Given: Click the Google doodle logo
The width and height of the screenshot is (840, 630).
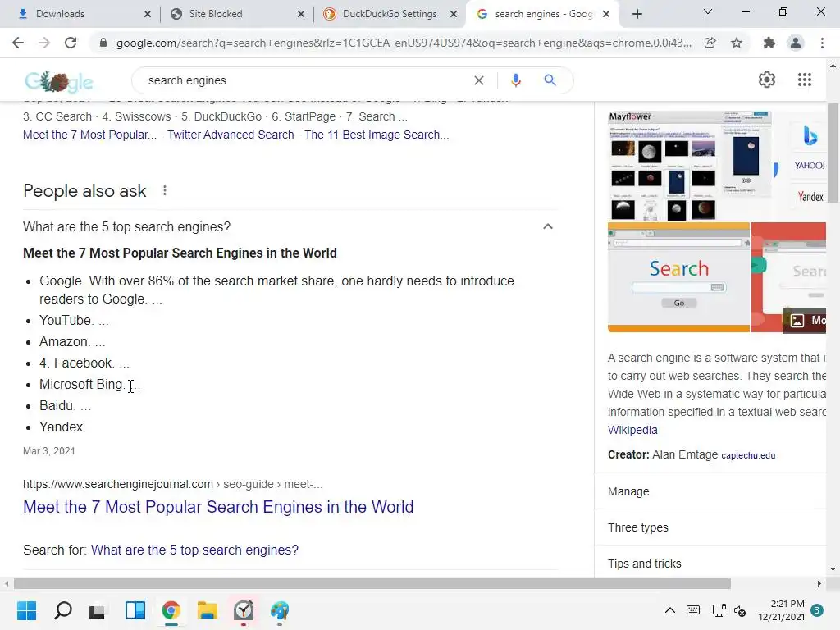Looking at the screenshot, I should [59, 81].
